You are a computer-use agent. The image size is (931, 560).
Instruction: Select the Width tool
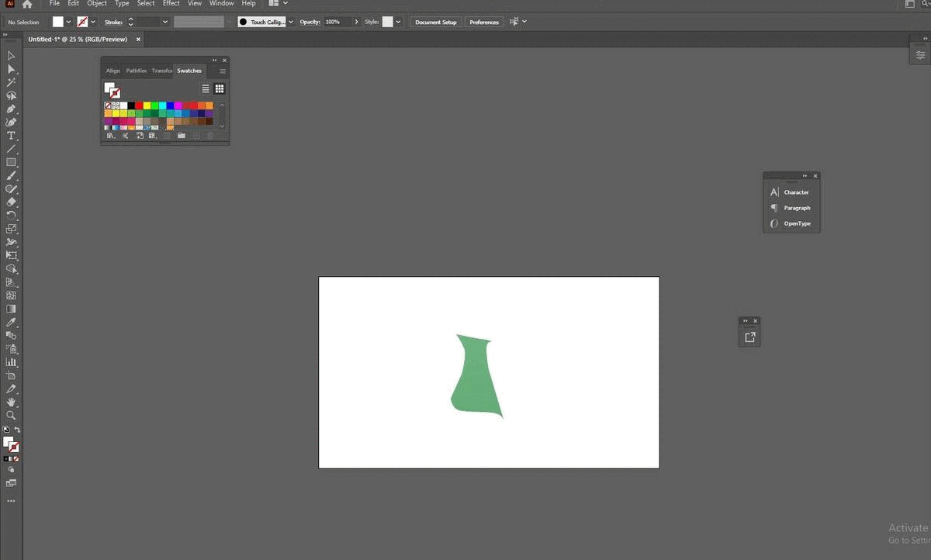point(11,242)
